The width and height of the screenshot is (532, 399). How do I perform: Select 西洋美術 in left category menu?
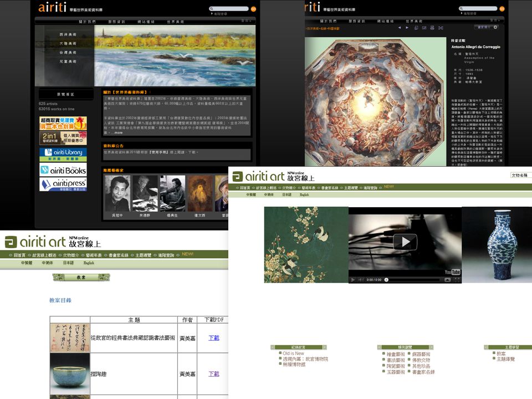[68, 34]
